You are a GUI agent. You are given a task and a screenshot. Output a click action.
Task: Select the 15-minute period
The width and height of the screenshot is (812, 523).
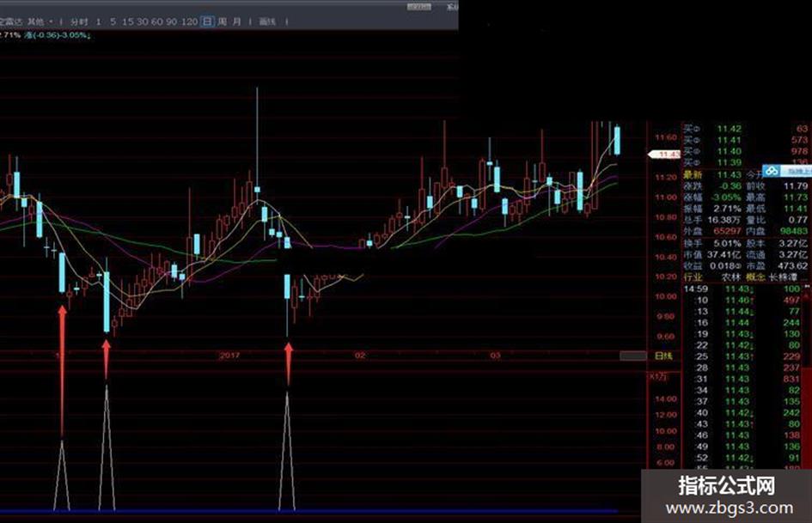pos(128,21)
